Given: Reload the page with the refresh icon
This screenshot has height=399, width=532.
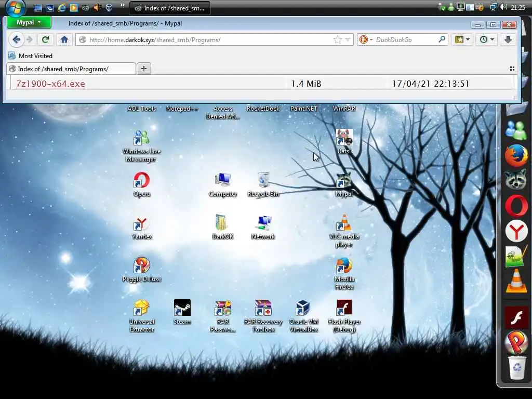Looking at the screenshot, I should click(45, 39).
